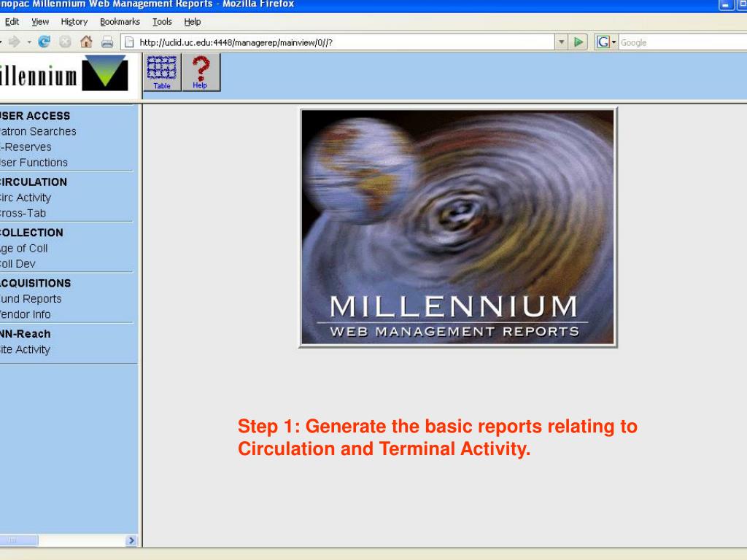Viewport: 747px width, 560px height.
Task: Click the COLLECTION section heading
Action: 31,233
